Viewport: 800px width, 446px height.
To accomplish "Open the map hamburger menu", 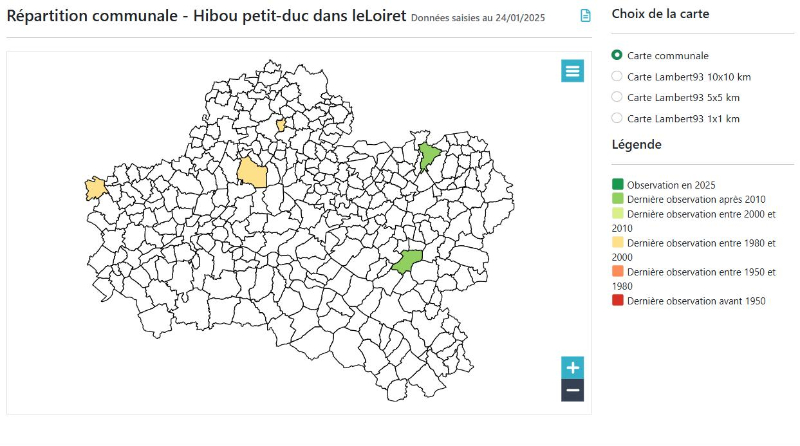I will click(x=572, y=70).
